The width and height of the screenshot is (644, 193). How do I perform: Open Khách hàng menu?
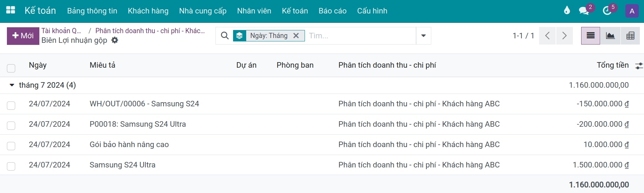click(x=148, y=11)
